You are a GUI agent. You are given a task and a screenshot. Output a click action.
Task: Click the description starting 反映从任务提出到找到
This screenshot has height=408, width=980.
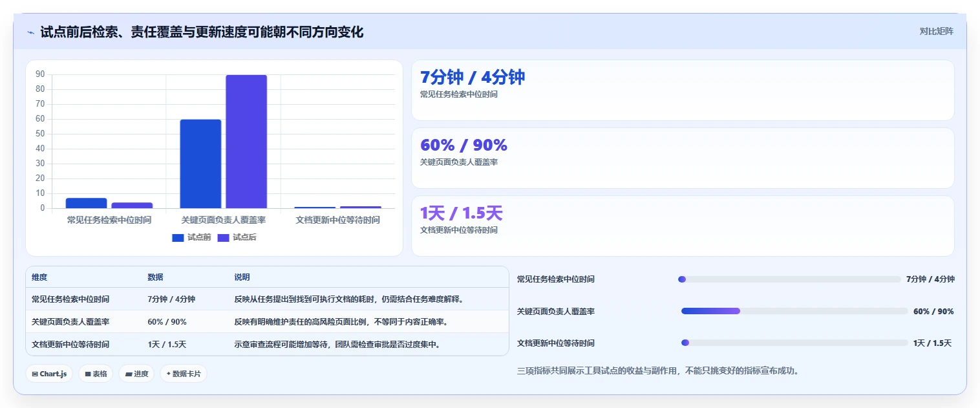coord(350,299)
